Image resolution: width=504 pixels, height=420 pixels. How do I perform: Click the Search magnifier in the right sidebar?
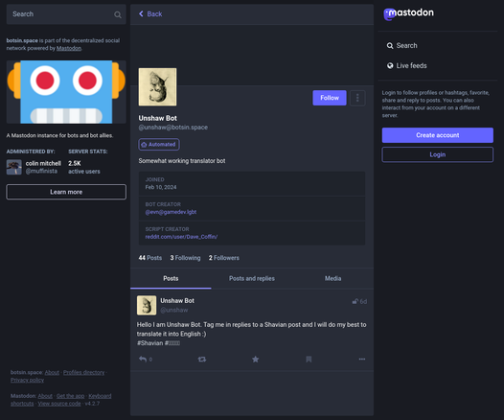click(390, 46)
